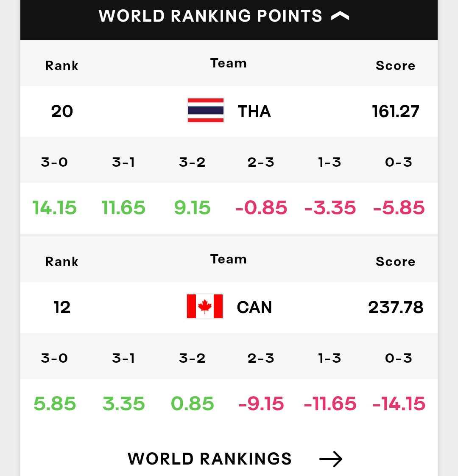Click Thailand's 1-3 value -3.35

[x=330, y=208]
